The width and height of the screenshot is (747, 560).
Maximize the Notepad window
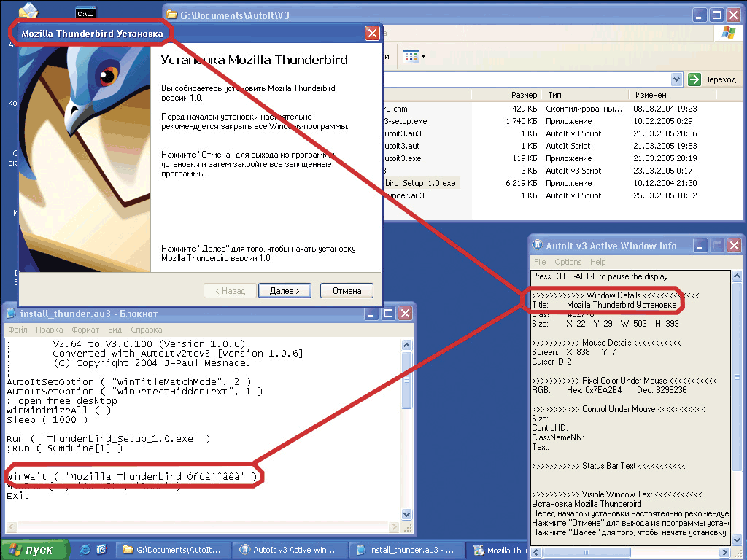pos(388,314)
